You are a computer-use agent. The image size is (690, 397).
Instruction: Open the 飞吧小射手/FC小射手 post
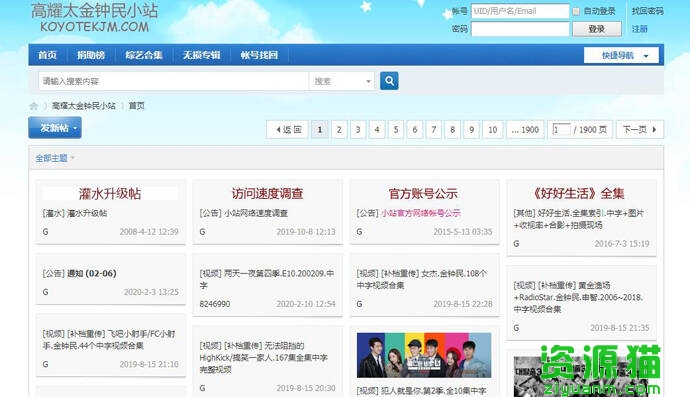tap(109, 339)
